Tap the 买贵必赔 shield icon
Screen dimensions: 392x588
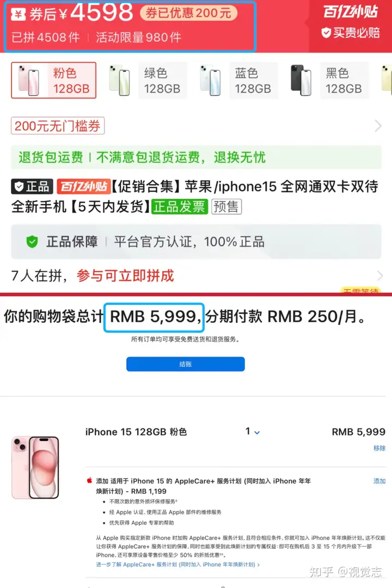326,33
